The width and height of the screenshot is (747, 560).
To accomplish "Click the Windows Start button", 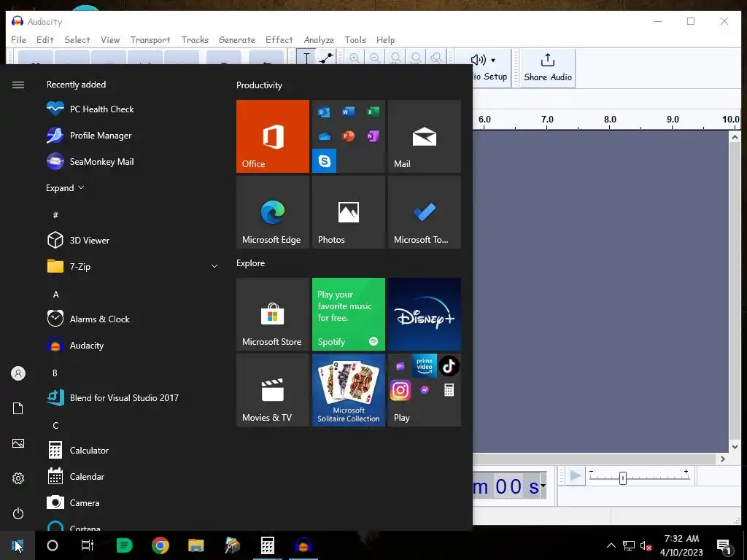I will [x=18, y=545].
